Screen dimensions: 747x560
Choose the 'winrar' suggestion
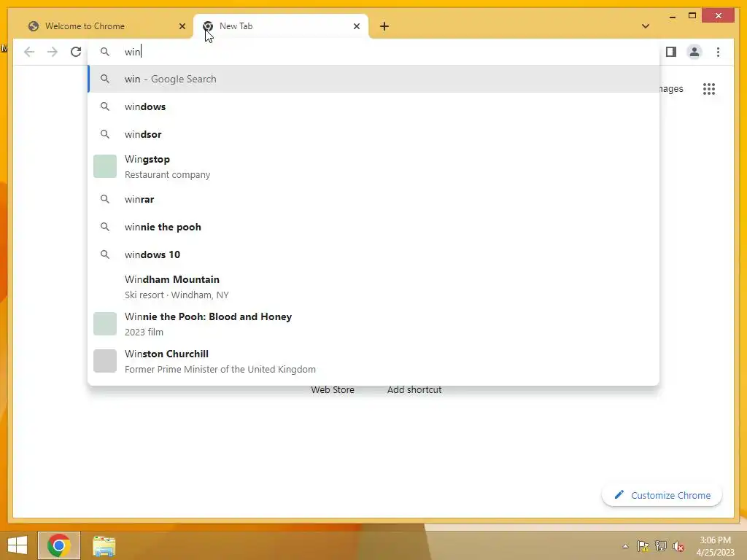(x=374, y=199)
